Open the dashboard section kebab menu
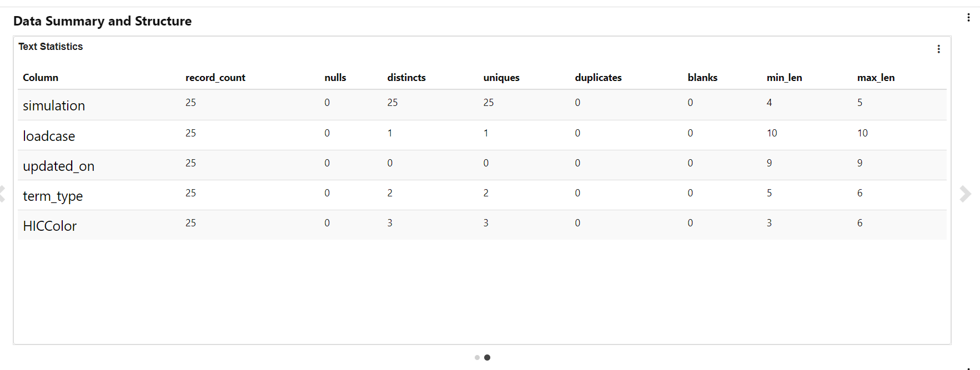Screen dimensions: 980x370 click(968, 18)
